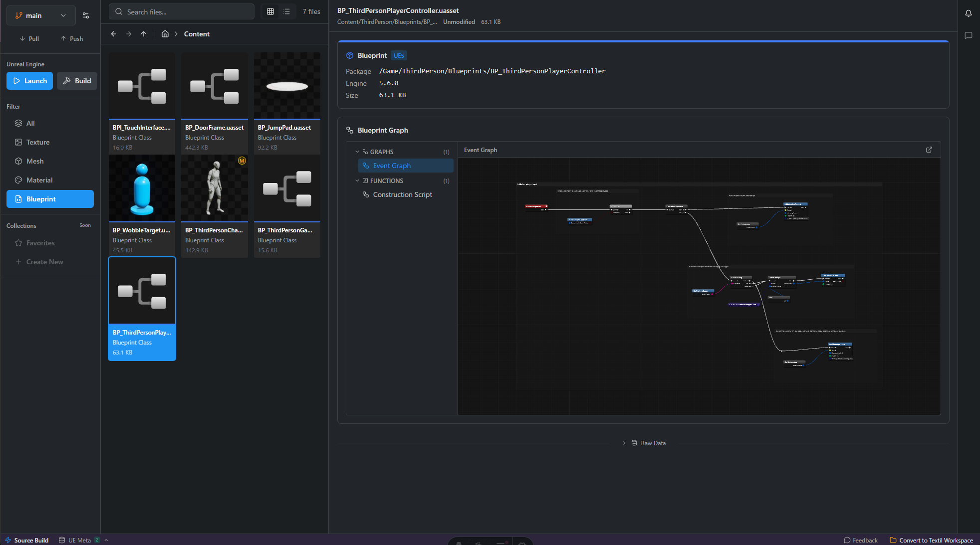Screen dimensions: 980x545
Task: Click the home breadcrumb icon
Action: [x=165, y=34]
